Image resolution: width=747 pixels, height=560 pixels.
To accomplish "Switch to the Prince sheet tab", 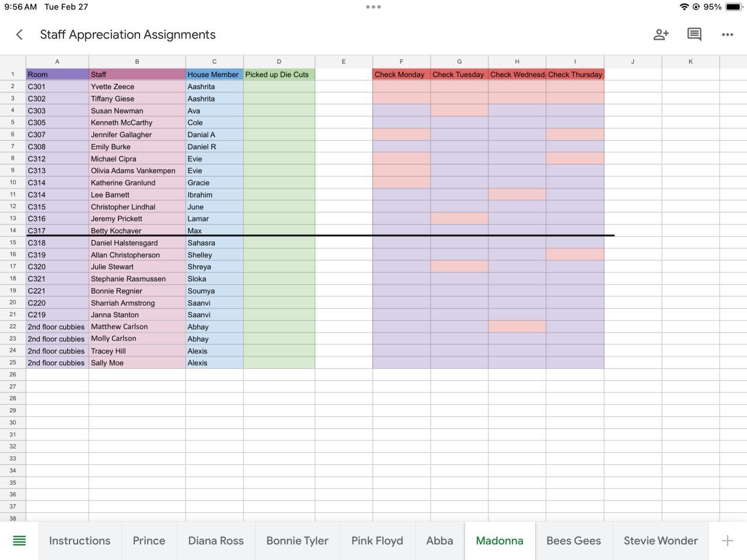I will [149, 541].
